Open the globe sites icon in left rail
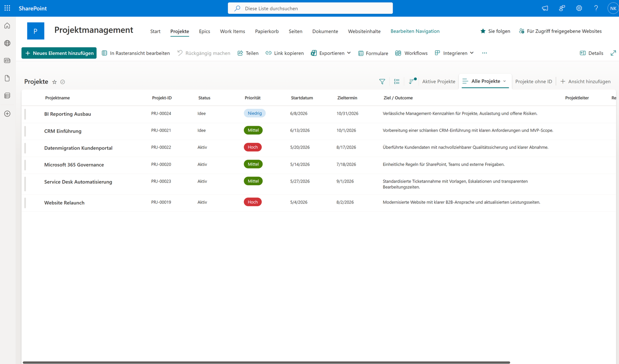This screenshot has height=364, width=619. tap(7, 43)
